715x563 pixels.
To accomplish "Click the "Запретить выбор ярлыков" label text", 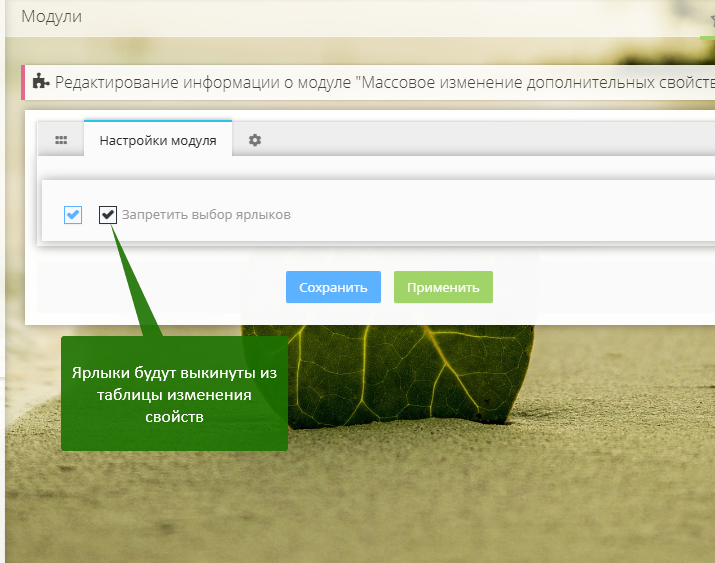I will coord(206,215).
